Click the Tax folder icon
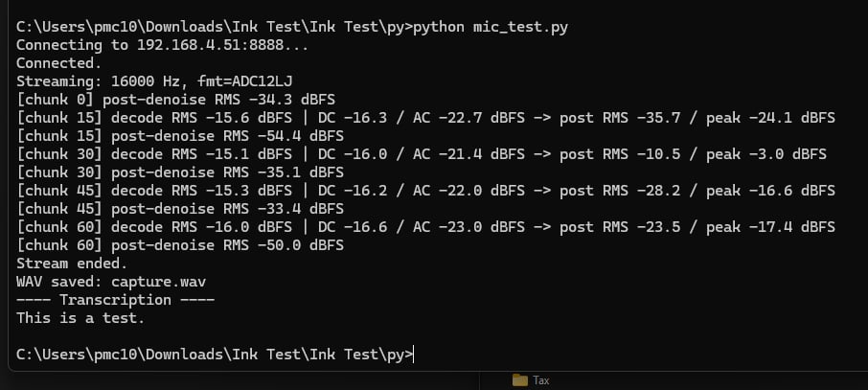The height and width of the screenshot is (390, 868). pyautogui.click(x=520, y=380)
